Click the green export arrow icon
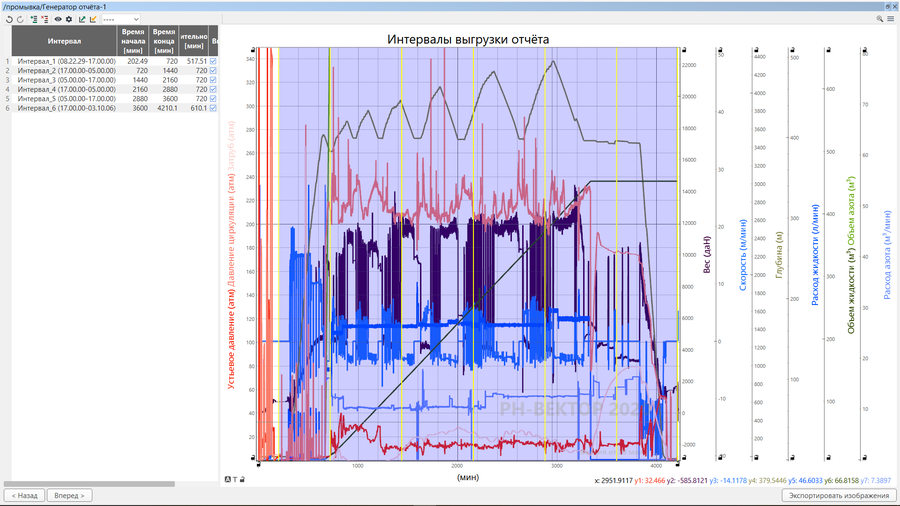The image size is (900, 506). pyautogui.click(x=82, y=19)
